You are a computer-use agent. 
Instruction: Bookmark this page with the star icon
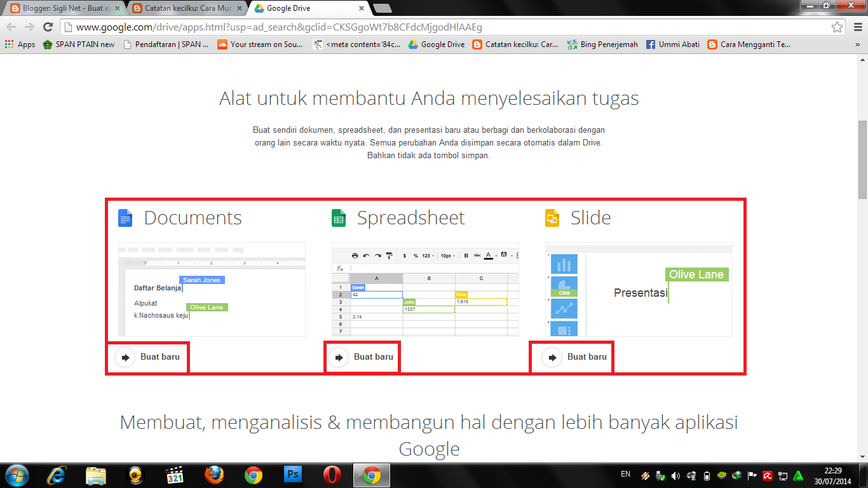click(x=837, y=27)
